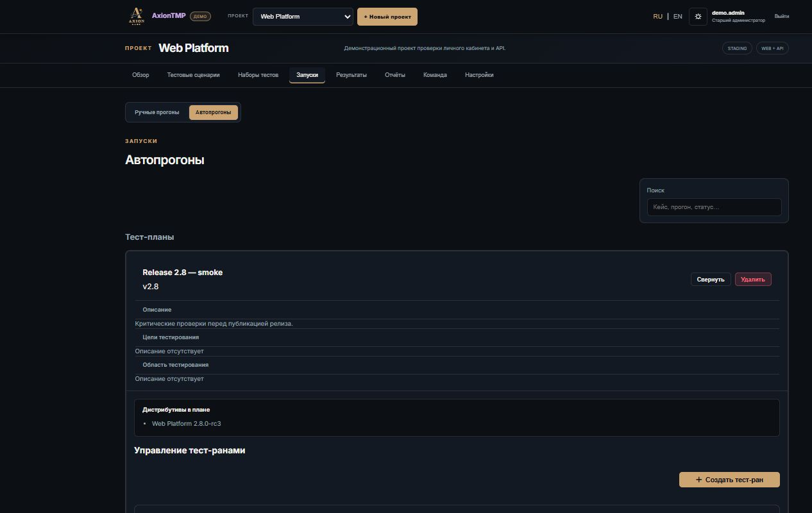
Task: Open the Тестовые сценарии tab
Action: 194,75
